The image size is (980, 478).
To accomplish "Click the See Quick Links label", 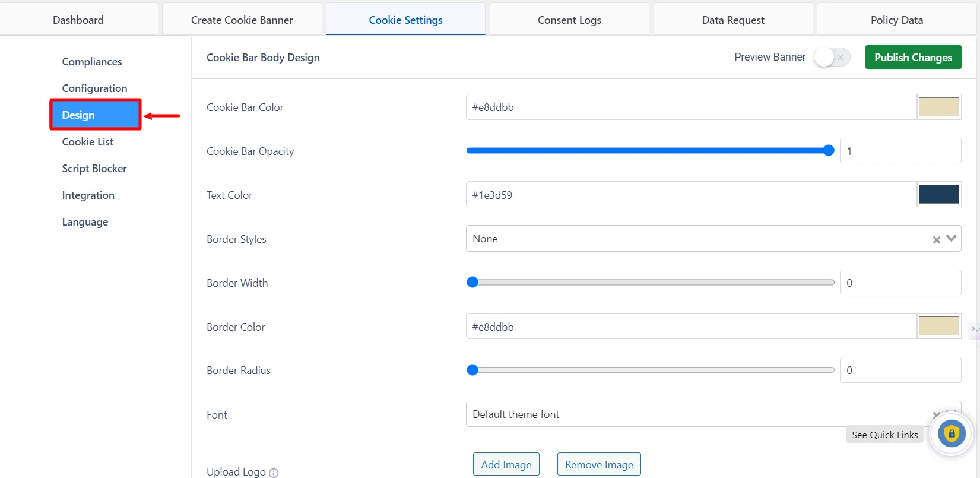I will click(x=884, y=435).
